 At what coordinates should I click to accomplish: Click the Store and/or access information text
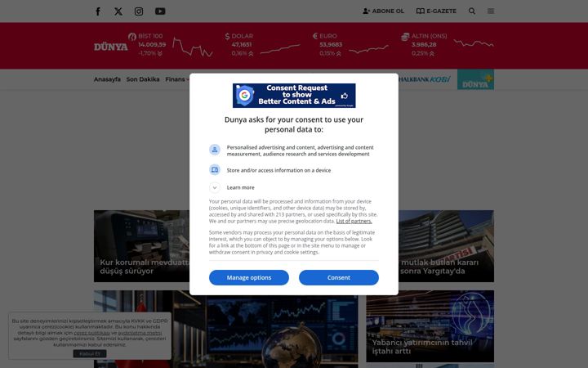click(278, 170)
